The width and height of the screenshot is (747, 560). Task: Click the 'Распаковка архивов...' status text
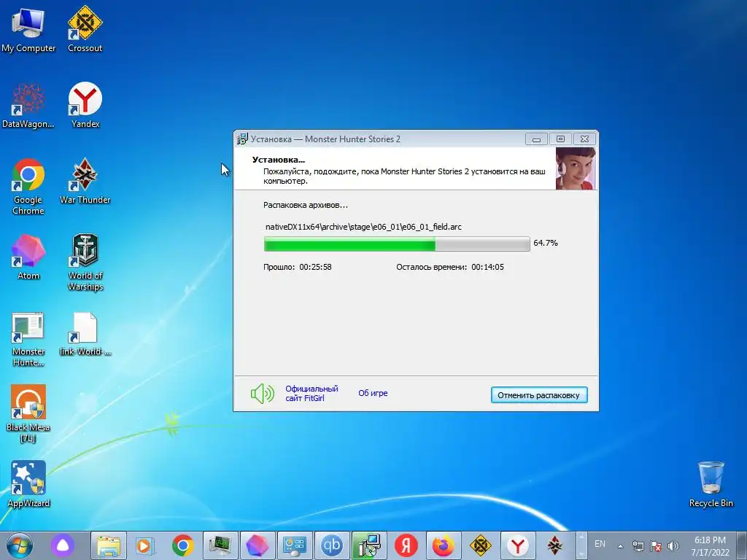pyautogui.click(x=306, y=205)
